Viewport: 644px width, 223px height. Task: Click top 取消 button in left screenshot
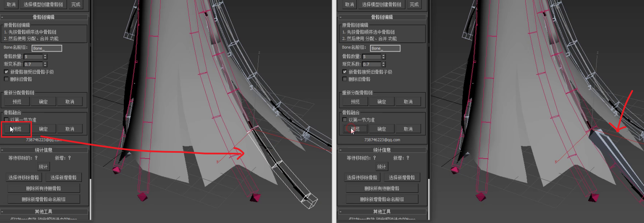click(10, 4)
